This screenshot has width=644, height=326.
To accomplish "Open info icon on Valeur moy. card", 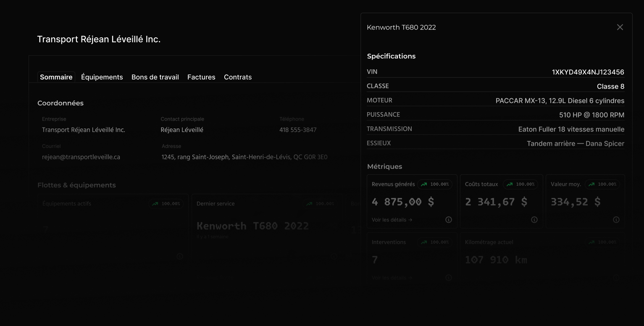I will pyautogui.click(x=616, y=220).
